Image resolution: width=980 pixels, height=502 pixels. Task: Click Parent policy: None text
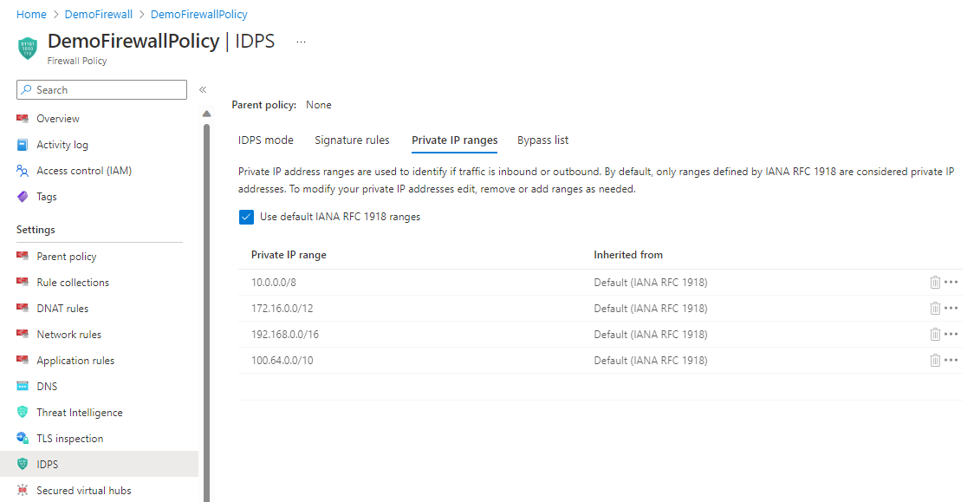[282, 105]
